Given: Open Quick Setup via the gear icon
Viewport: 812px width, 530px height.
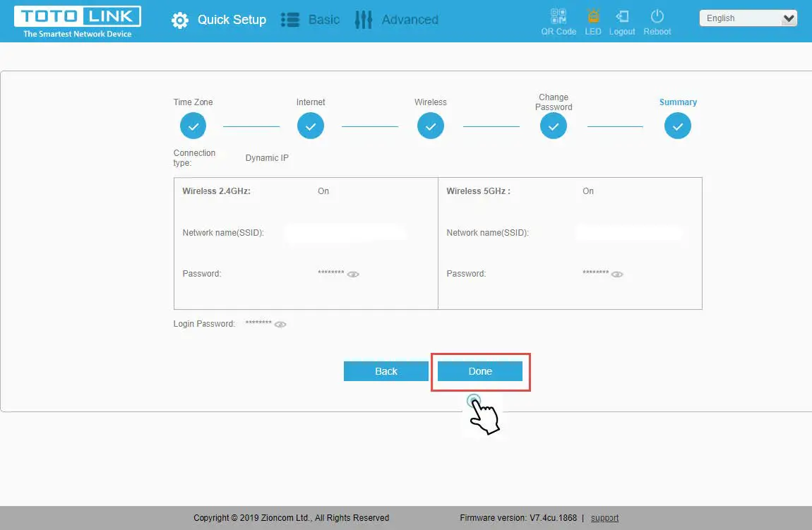Looking at the screenshot, I should pos(180,20).
